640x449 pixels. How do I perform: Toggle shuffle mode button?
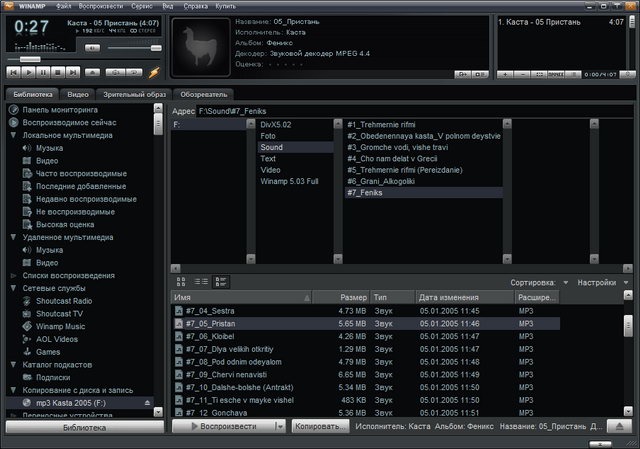[x=116, y=73]
